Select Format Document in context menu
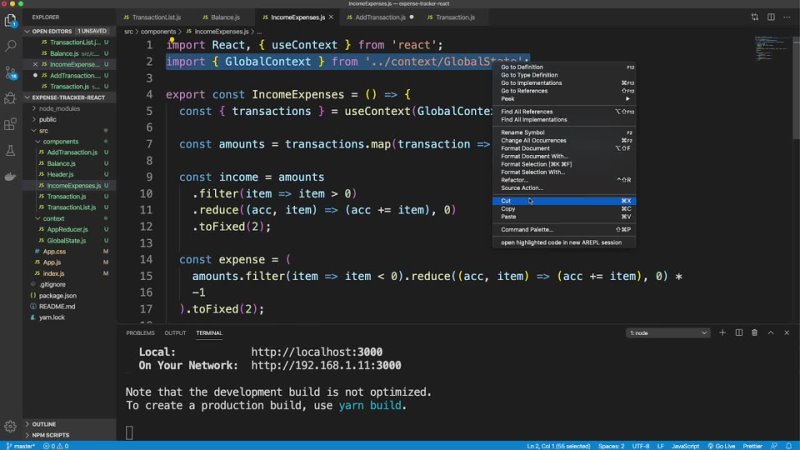This screenshot has height=450, width=800. click(564, 148)
